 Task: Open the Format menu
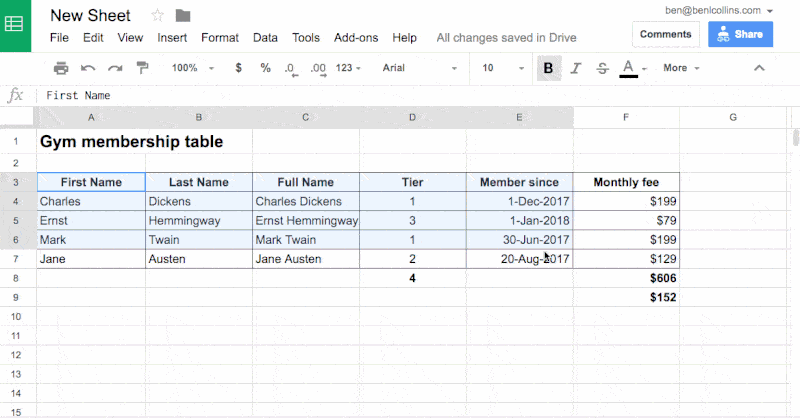coord(220,38)
